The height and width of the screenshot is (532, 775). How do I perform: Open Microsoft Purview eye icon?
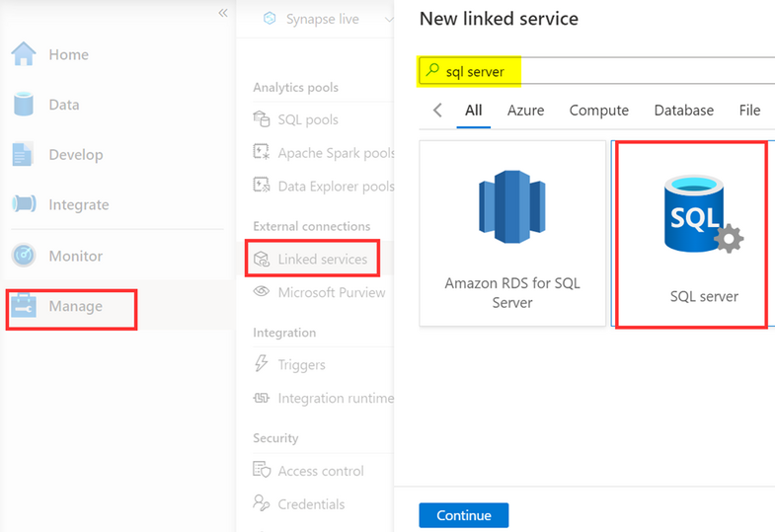[262, 291]
